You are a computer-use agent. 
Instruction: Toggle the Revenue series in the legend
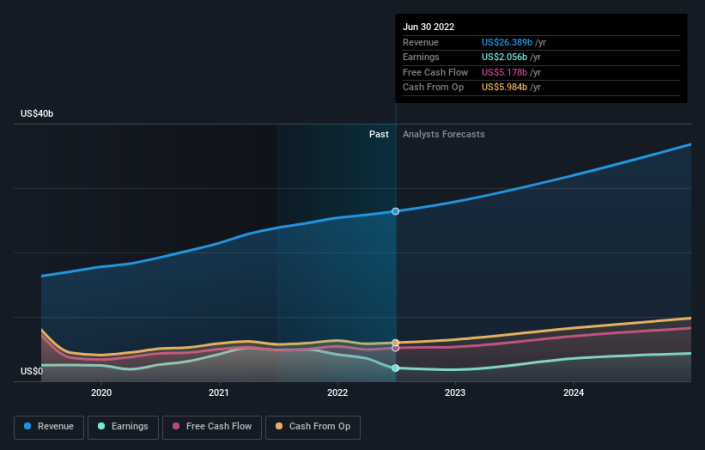point(49,426)
